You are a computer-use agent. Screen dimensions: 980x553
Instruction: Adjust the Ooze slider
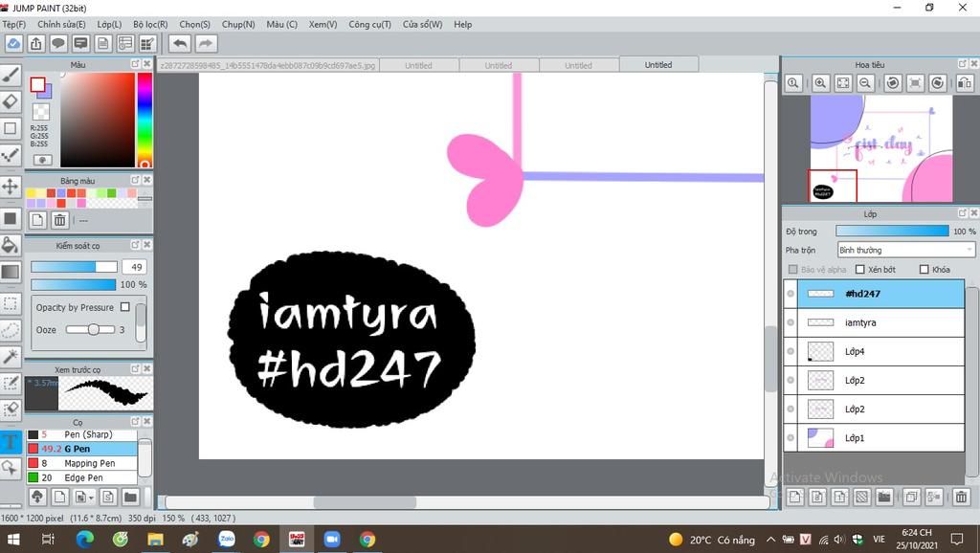tap(91, 329)
